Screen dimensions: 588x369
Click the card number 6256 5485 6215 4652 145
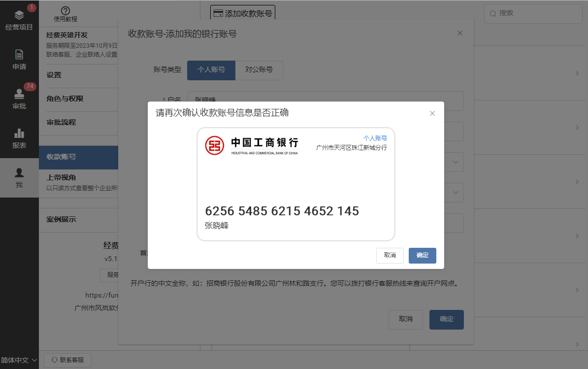coord(282,211)
